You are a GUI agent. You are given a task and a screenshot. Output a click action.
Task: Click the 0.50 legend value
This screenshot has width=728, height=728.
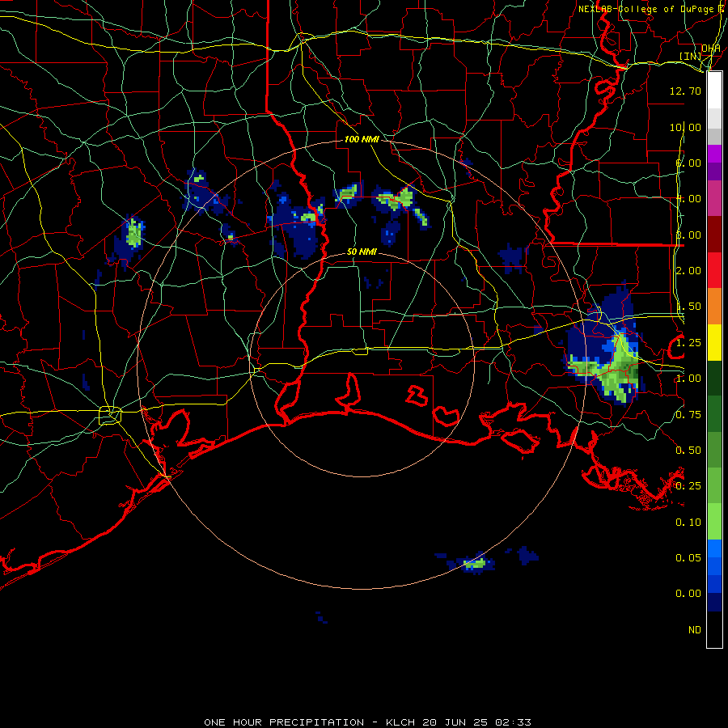[x=688, y=451]
